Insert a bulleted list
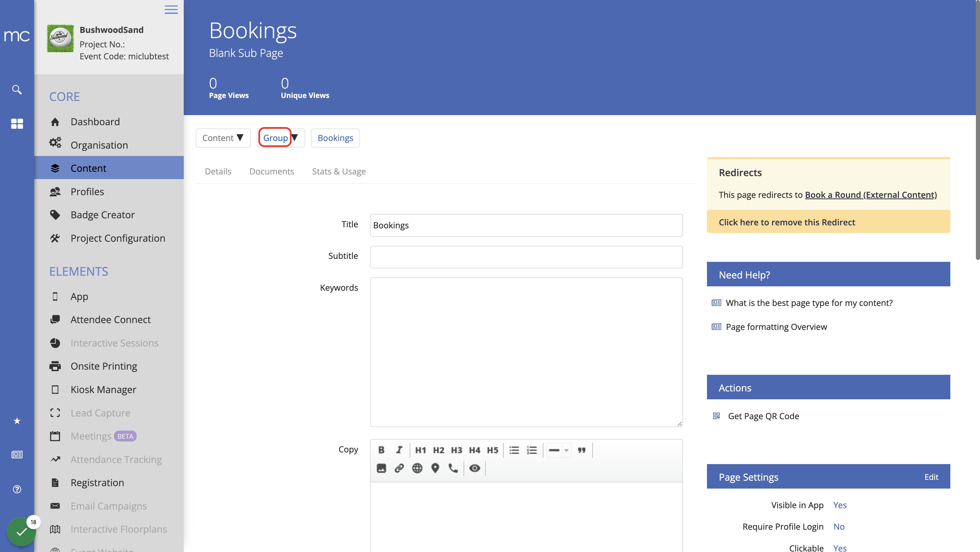980x552 pixels. [514, 450]
